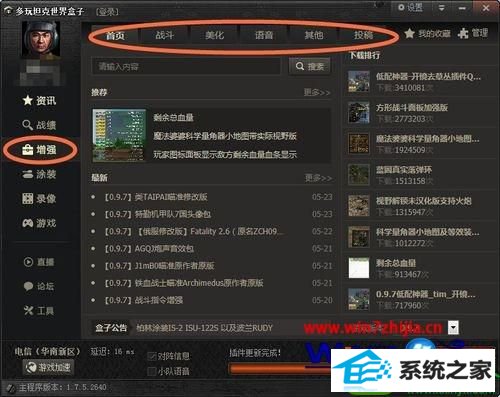Click thumbnail for 视野解锁未汉化版支持火炮

pos(359,206)
